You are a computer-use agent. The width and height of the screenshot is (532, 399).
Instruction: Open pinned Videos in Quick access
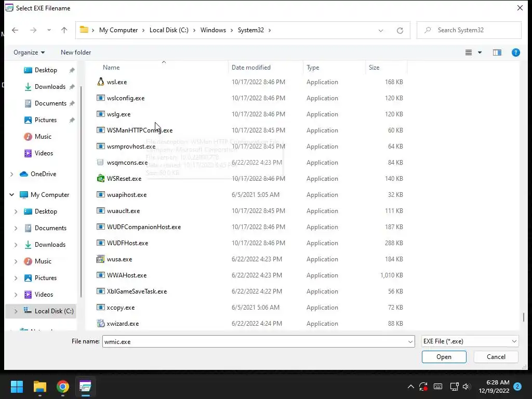pos(44,153)
